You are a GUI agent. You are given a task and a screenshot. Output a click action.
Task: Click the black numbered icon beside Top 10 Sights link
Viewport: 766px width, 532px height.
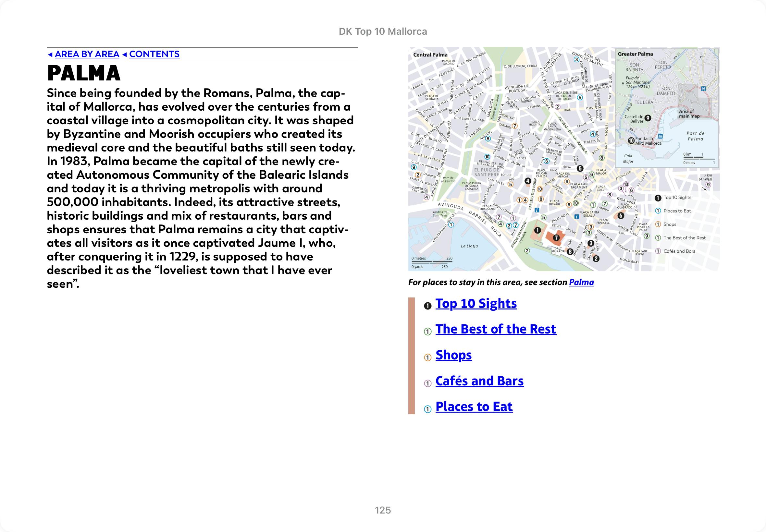[x=427, y=306]
